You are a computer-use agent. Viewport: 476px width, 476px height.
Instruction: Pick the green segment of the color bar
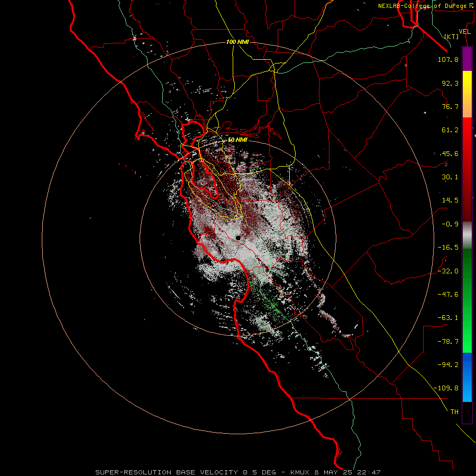[x=467, y=300]
